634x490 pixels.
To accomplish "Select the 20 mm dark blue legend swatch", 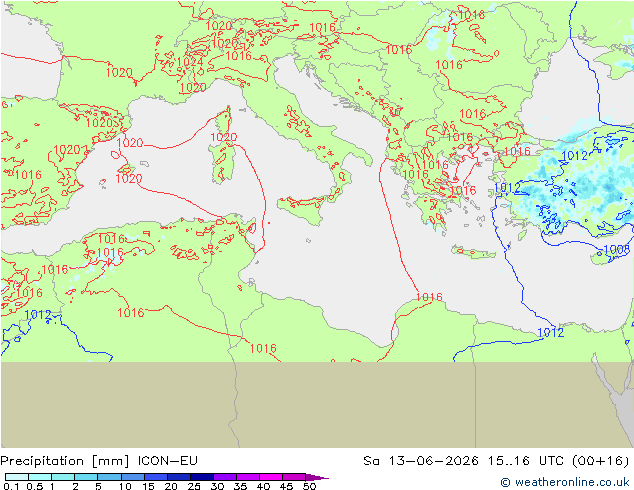I will [x=179, y=477].
